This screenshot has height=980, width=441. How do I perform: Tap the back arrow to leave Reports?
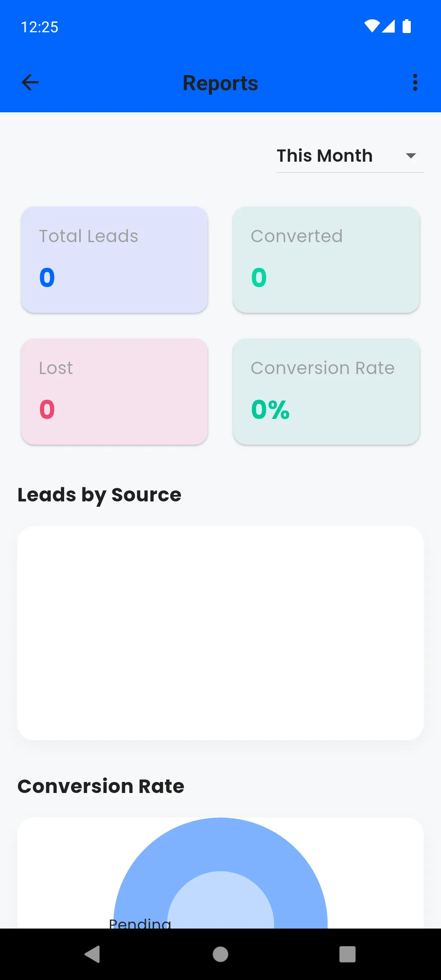click(x=30, y=82)
